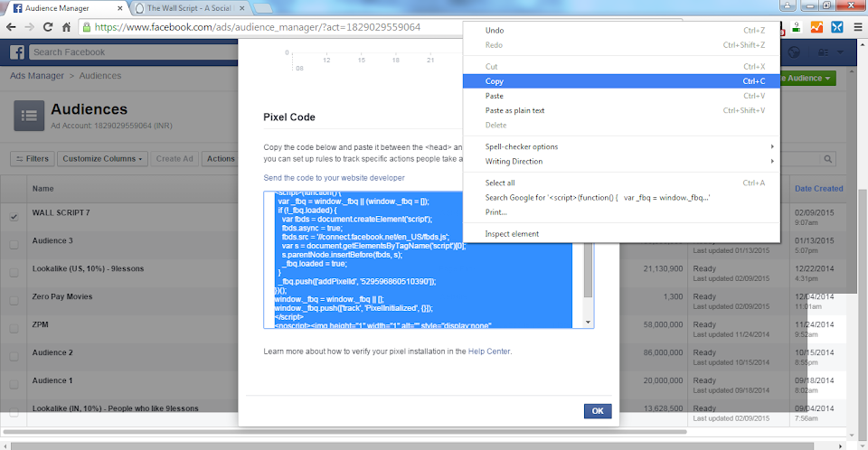Viewport: 868px width, 450px height.
Task: Open Send the code to your website developer link
Action: (x=334, y=178)
